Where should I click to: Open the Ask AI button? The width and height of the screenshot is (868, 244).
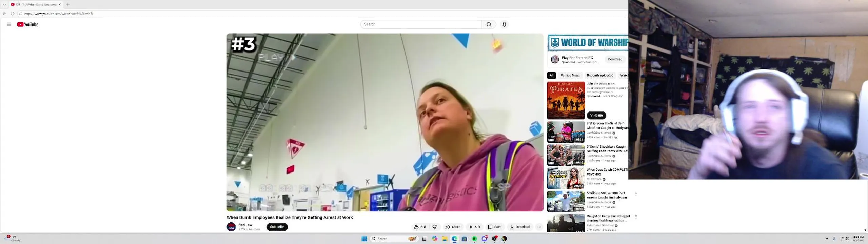474,227
